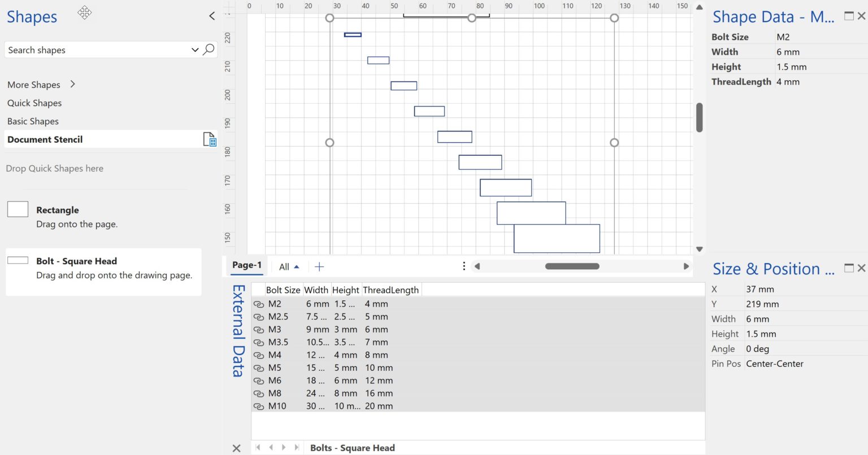This screenshot has width=868, height=455.
Task: Insert a new page with the plus icon
Action: (x=319, y=266)
